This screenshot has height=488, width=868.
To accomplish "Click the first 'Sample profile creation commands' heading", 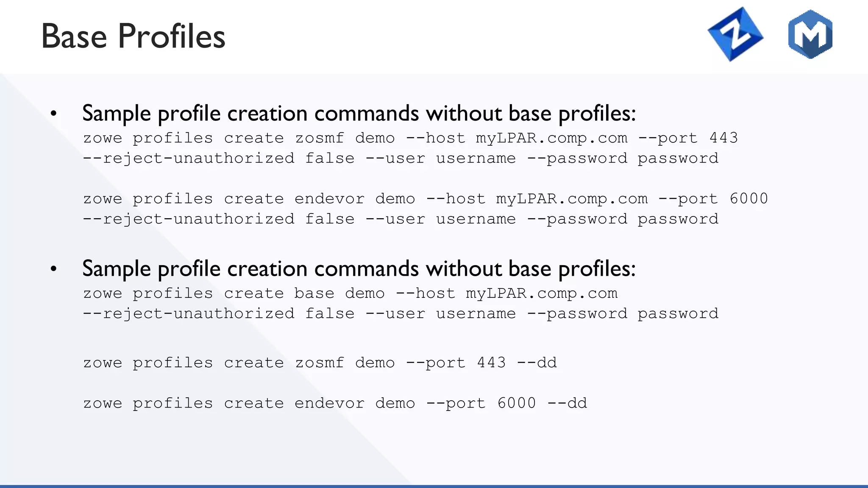I will point(359,114).
